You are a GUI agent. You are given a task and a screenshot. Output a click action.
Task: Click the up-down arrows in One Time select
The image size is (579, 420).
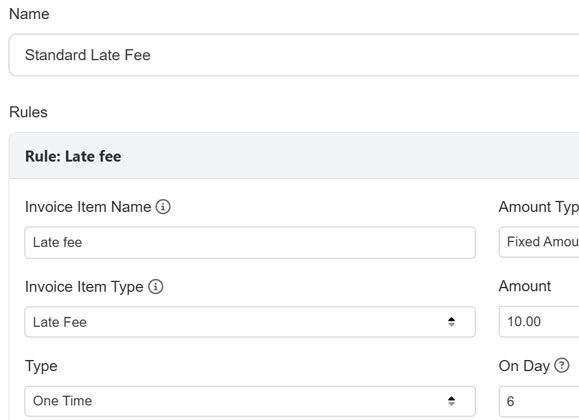[451, 401]
